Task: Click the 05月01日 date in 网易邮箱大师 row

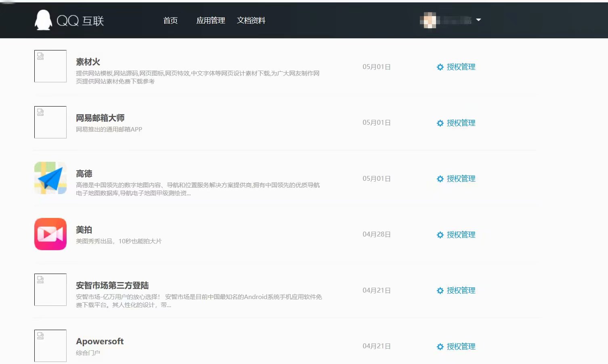Action: (377, 123)
